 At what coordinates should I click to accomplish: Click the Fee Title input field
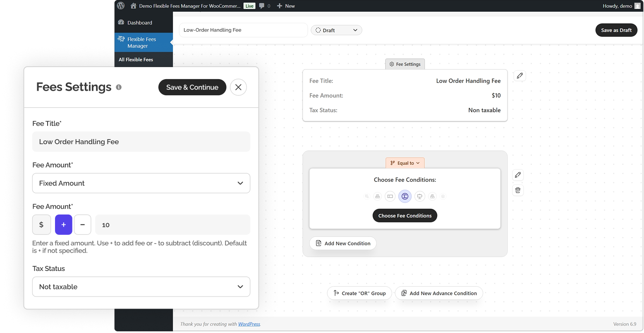[x=141, y=142]
